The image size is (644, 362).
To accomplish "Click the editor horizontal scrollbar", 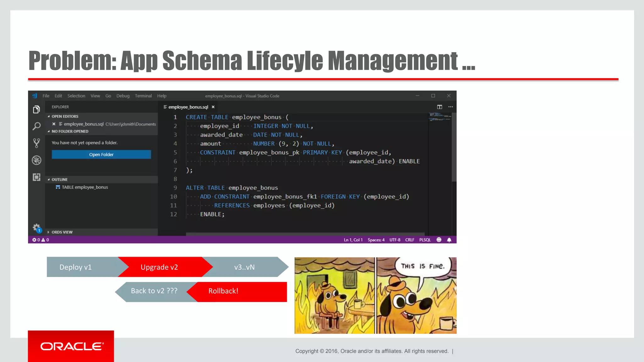I will [305, 234].
